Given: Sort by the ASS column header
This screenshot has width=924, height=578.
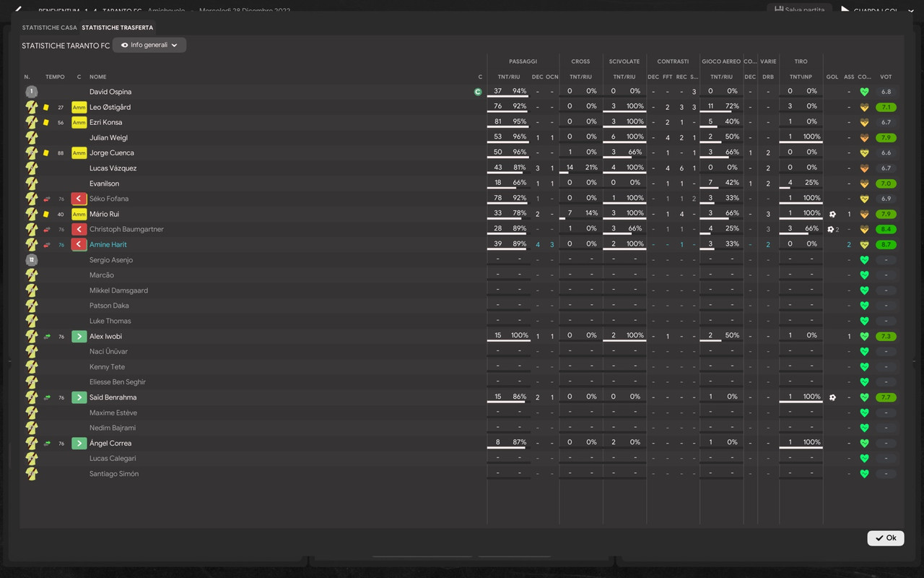Looking at the screenshot, I should [849, 77].
